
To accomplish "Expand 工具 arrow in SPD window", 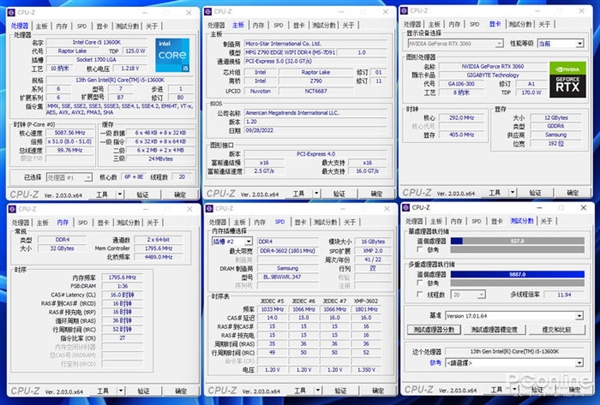I will tap(318, 390).
